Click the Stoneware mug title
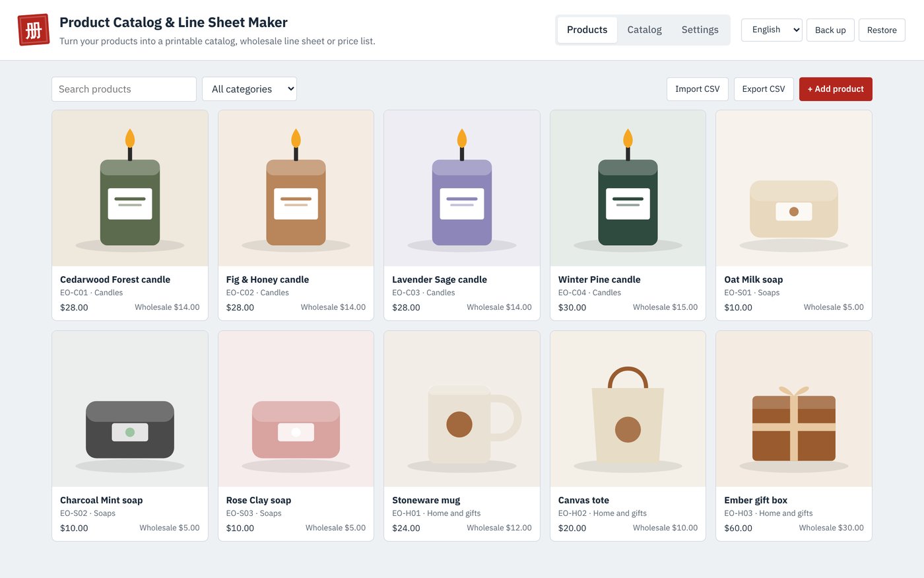Screen dimensions: 924x578 [426, 500]
